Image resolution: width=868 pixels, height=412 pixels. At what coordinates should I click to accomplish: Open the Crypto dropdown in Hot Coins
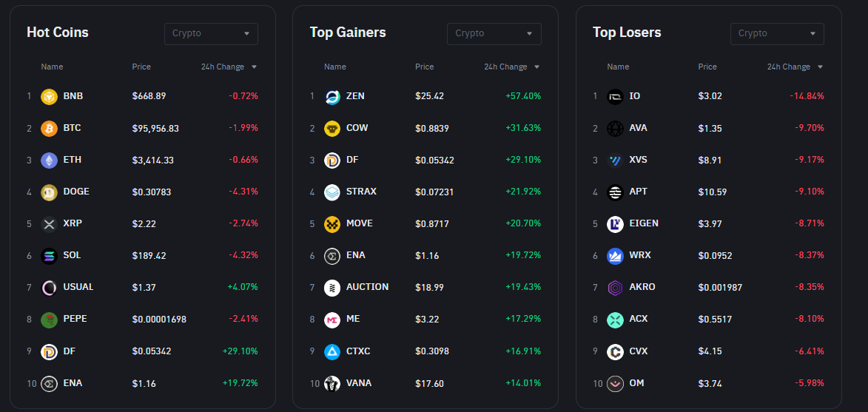click(x=211, y=33)
